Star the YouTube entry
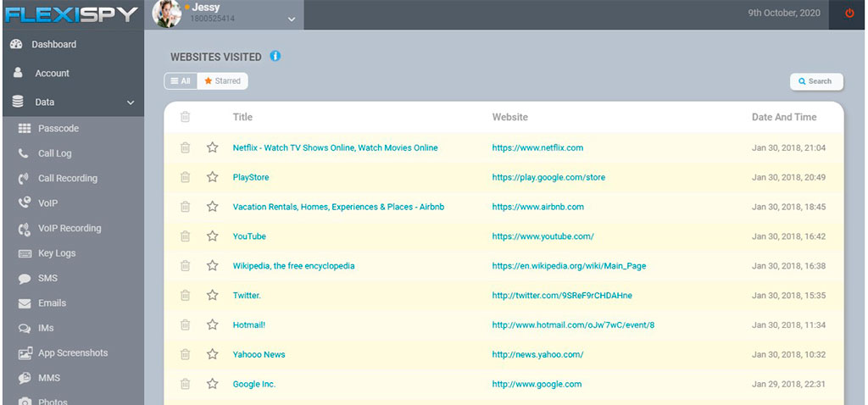 pyautogui.click(x=213, y=236)
